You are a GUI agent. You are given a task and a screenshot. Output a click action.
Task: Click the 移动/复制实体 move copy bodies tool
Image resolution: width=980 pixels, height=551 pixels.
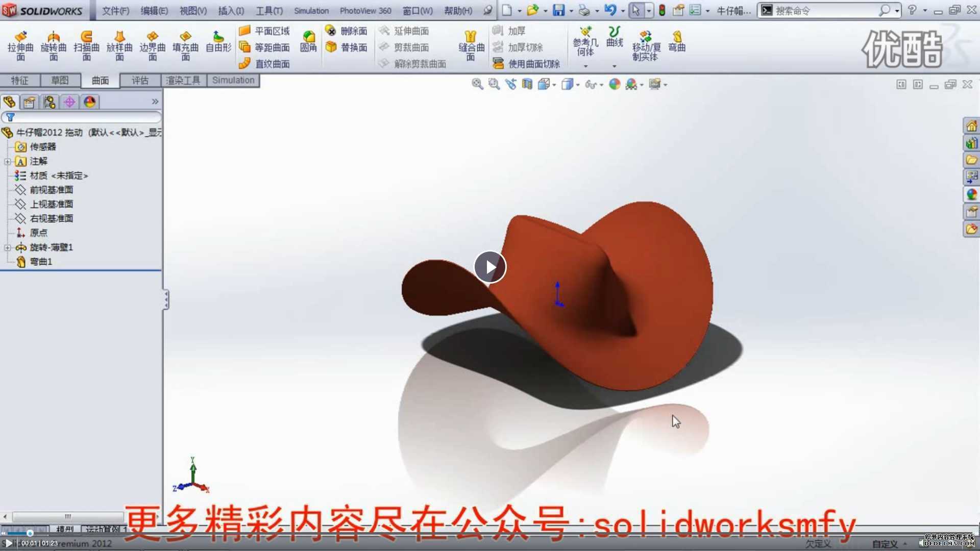click(646, 45)
